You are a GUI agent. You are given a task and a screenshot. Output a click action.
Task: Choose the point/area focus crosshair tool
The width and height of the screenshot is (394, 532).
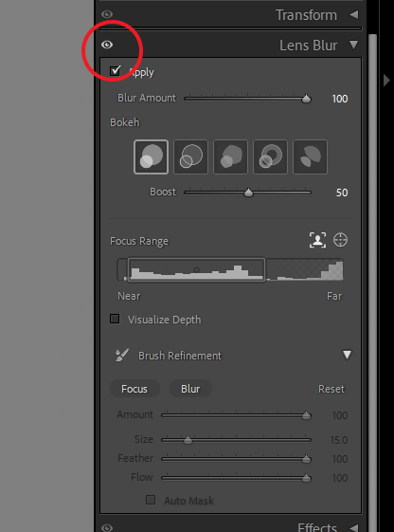(x=340, y=240)
